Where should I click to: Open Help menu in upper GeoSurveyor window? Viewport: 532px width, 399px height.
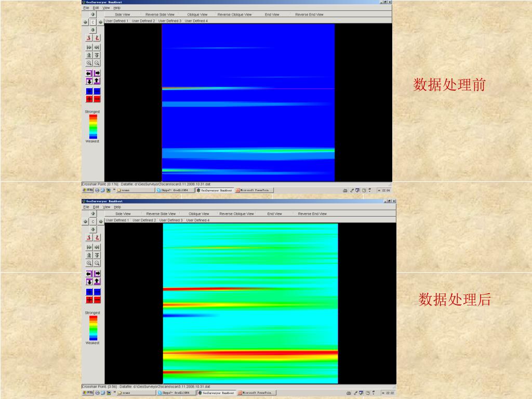click(117, 8)
